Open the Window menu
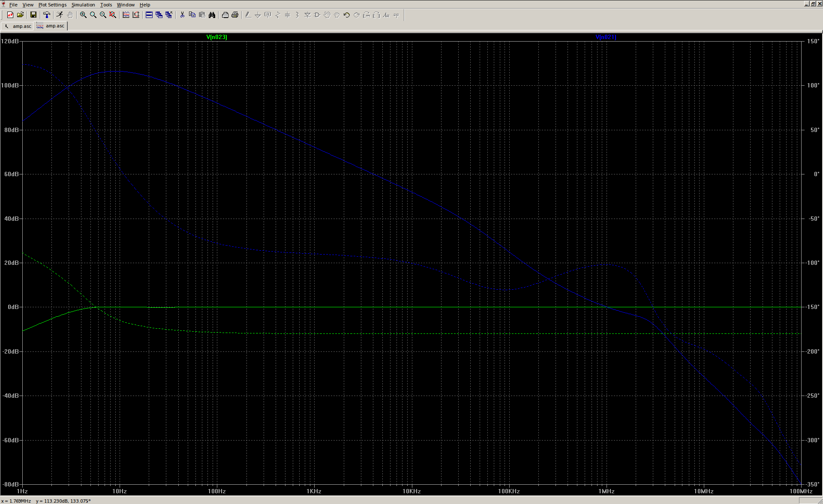823x504 pixels. coord(126,5)
